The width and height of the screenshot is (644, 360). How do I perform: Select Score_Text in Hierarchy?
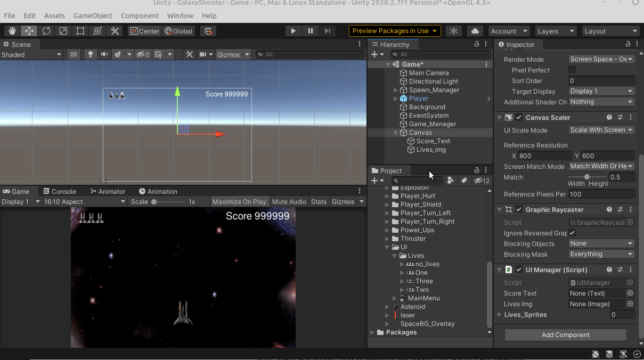pyautogui.click(x=433, y=141)
